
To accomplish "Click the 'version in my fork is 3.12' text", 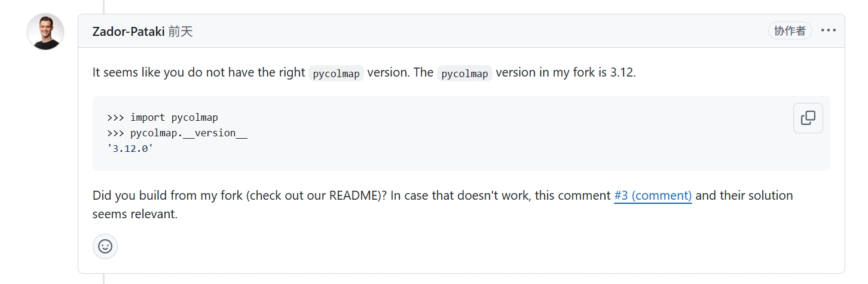I will (565, 73).
